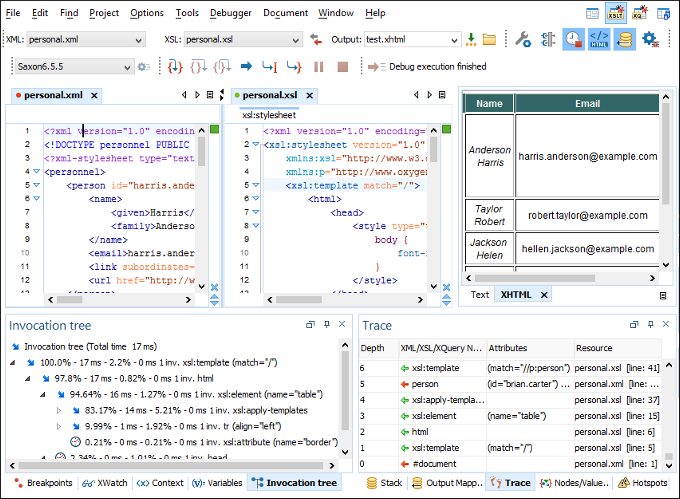Open the XSL personal.xsl dropdown
Screen dimensions: 680x499
[294, 40]
